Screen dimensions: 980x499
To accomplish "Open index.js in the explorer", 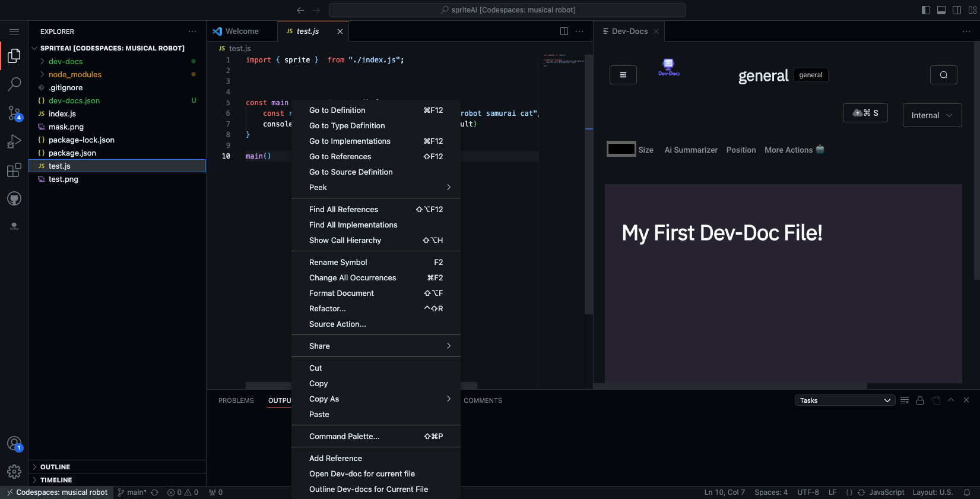I will click(x=62, y=114).
